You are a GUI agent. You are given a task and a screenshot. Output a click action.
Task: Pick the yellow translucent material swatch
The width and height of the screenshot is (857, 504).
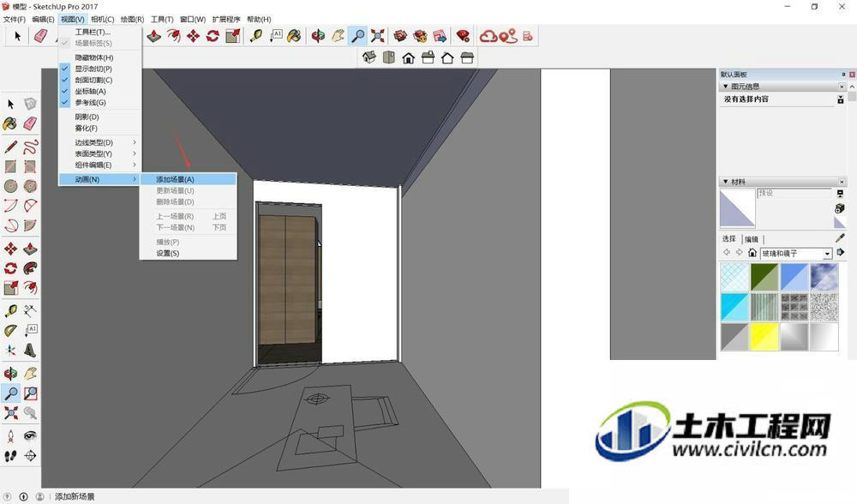coord(764,336)
